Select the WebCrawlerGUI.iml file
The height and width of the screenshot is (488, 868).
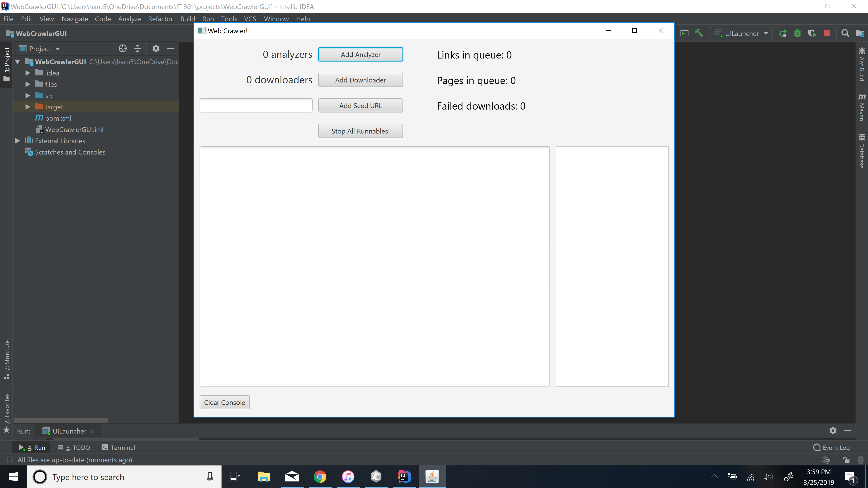pos(74,129)
